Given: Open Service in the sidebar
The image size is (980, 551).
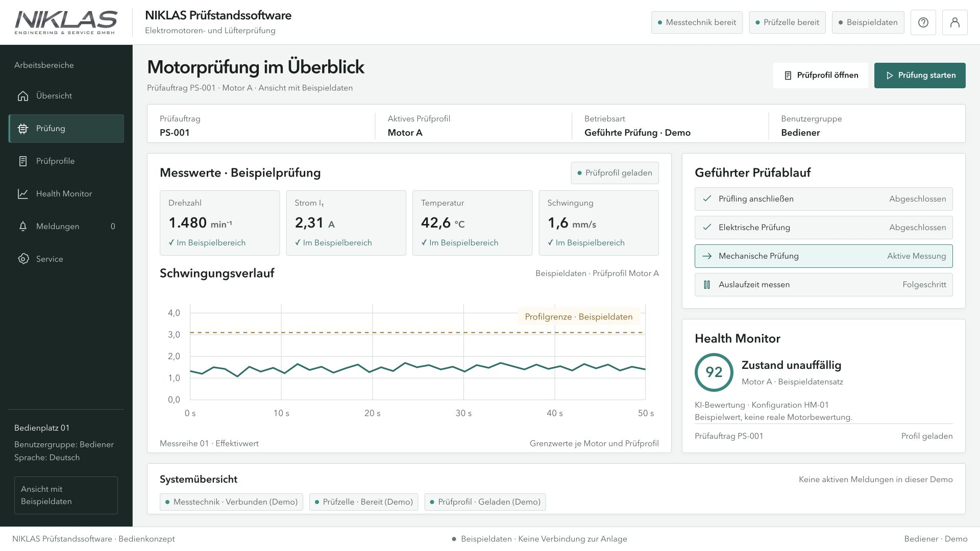Looking at the screenshot, I should tap(66, 259).
